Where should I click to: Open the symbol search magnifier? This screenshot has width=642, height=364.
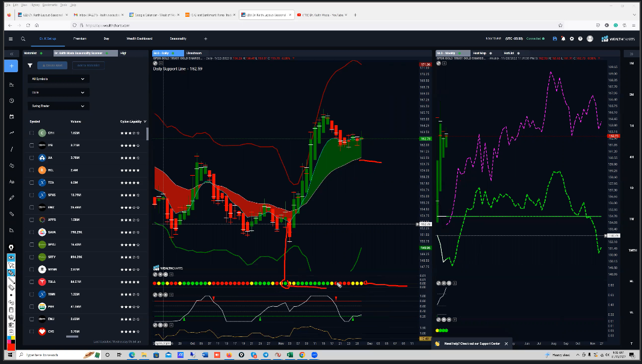coord(23,39)
